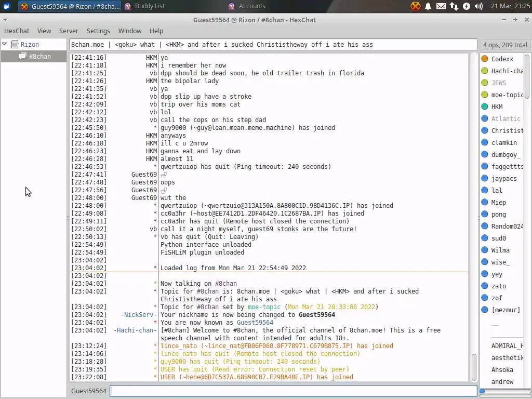The image size is (532, 399).
Task: Click Guest69's image placeholder at 22:47:41
Action: (164, 175)
